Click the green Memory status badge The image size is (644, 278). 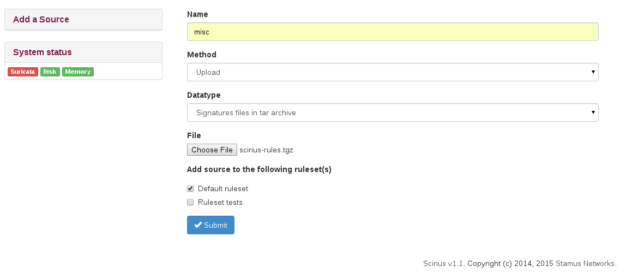coord(77,72)
